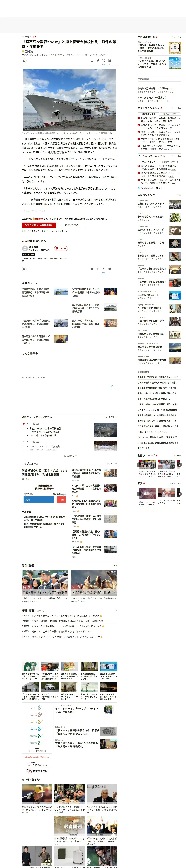Open 動画一覧 link
This screenshot has height=868, width=186.
[177, 456]
